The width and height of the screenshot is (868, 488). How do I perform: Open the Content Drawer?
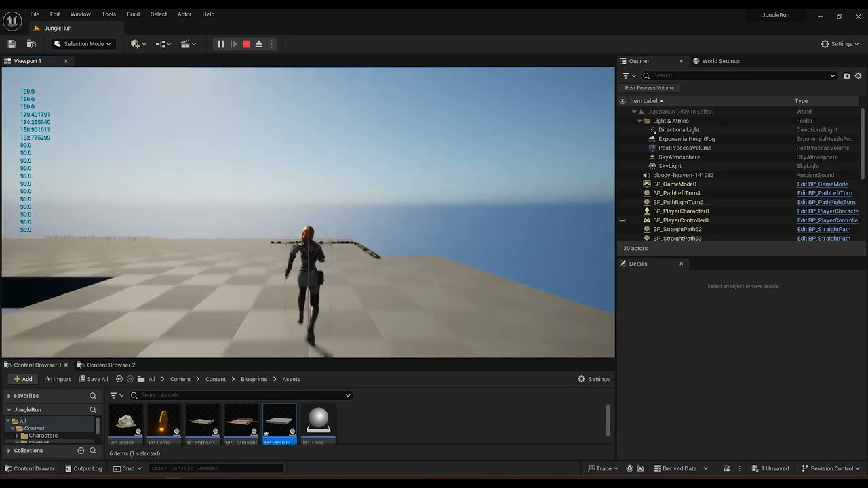[x=29, y=468]
